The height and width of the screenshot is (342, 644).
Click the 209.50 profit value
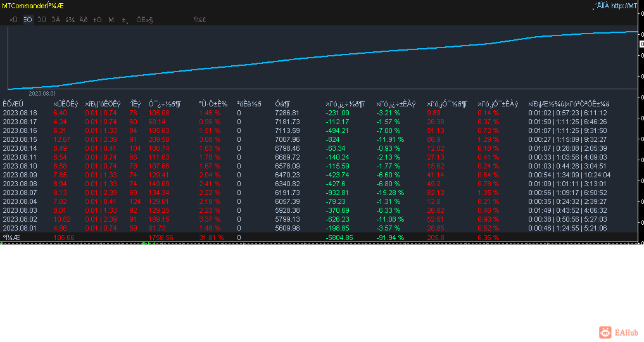pyautogui.click(x=159, y=139)
